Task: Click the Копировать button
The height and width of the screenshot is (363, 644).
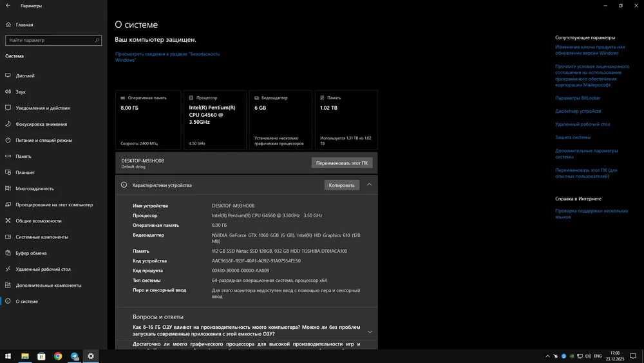Action: pyautogui.click(x=341, y=185)
